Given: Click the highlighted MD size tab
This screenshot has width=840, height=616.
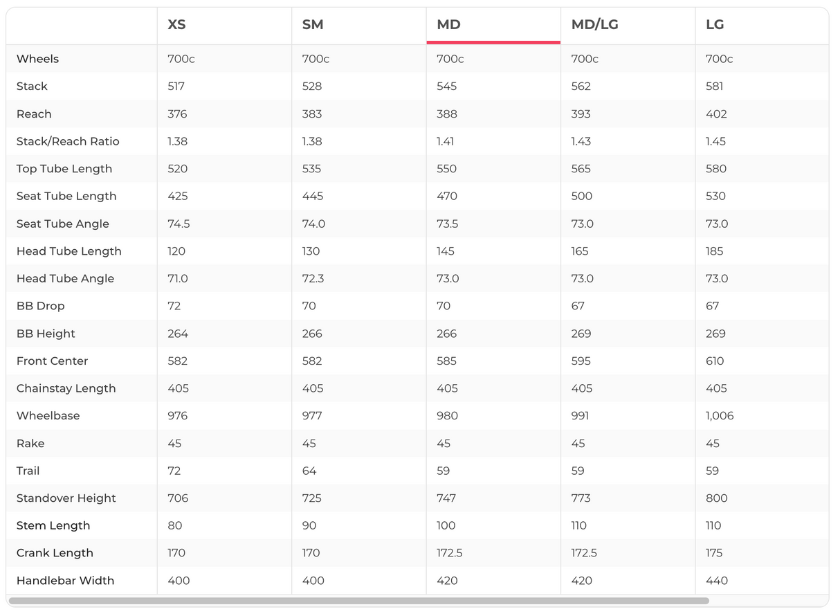Looking at the screenshot, I should point(449,25).
